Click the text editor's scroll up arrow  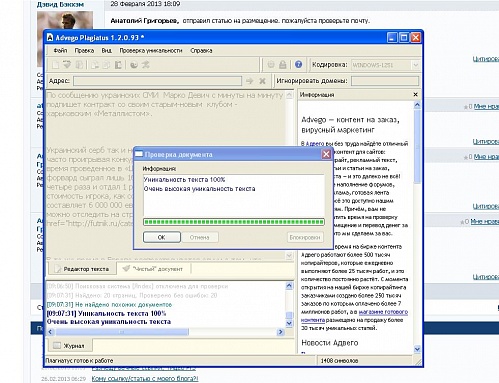click(x=289, y=95)
